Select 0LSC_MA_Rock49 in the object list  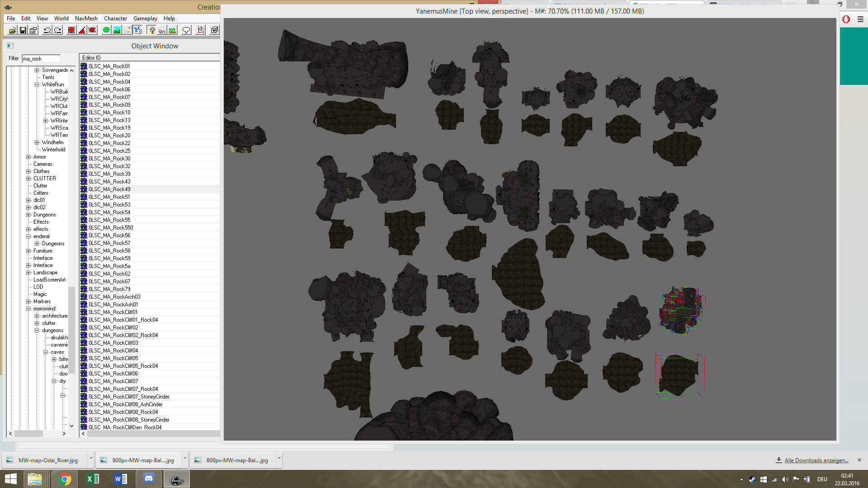pos(109,189)
